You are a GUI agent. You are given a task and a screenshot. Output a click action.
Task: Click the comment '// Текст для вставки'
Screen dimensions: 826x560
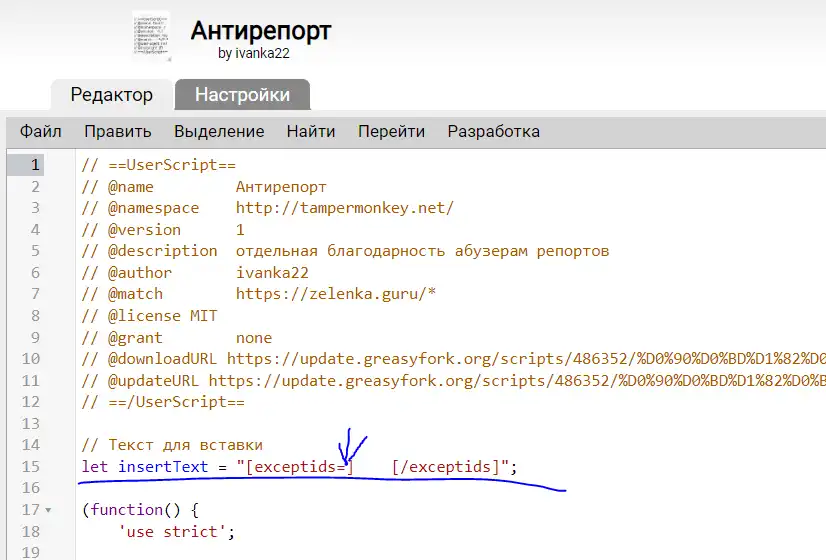tap(172, 445)
